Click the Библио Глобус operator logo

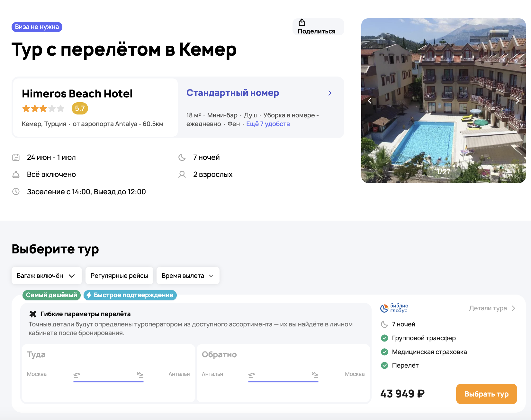[394, 308]
